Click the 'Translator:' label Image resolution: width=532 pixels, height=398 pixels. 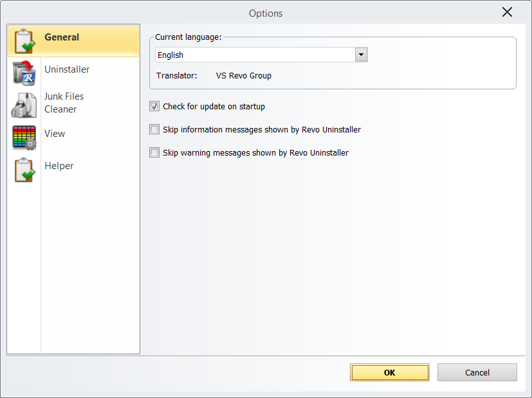click(x=176, y=76)
